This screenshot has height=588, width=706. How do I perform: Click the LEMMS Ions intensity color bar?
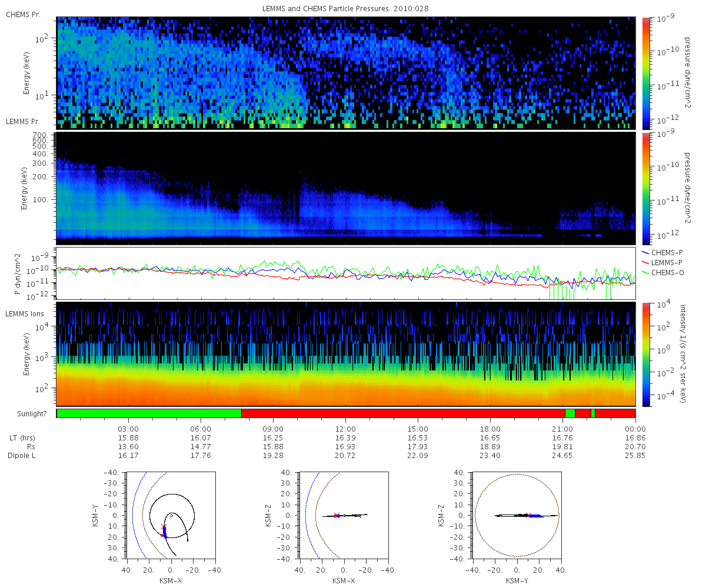[646, 355]
